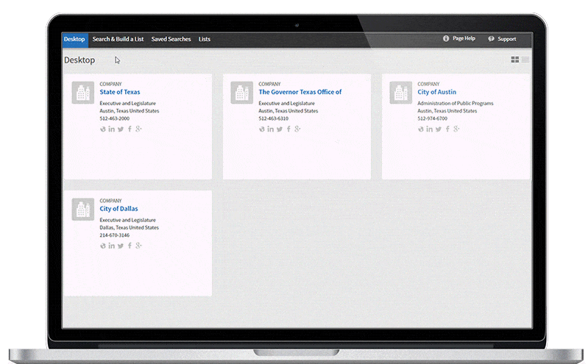Open the Search & Build a List tab
588x364 pixels.
pyautogui.click(x=118, y=39)
